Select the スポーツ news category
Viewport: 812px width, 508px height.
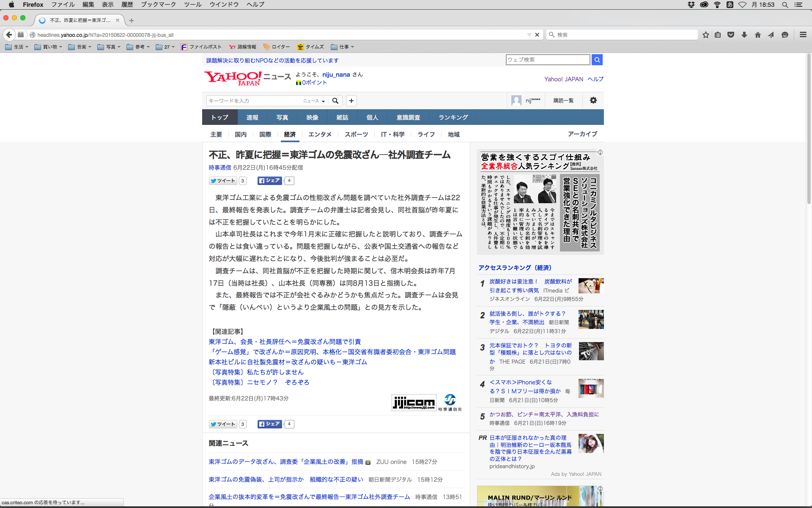tap(356, 134)
